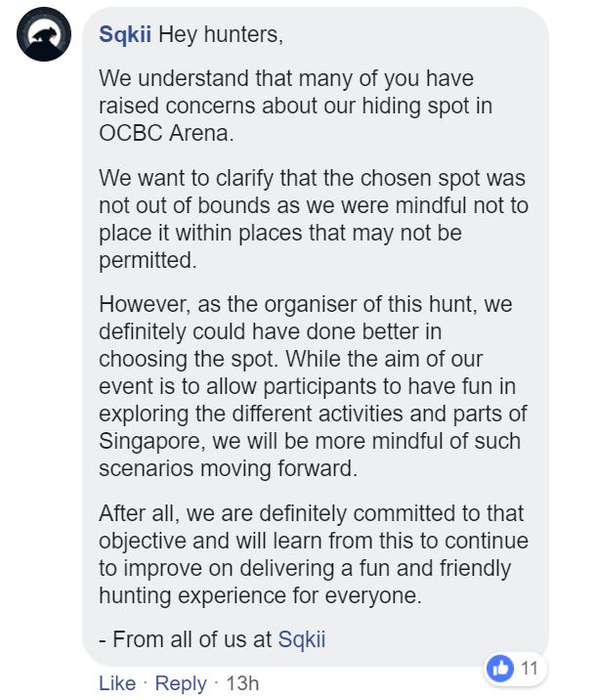Screen dimensions: 597x700
Task: View the 11 reactions count
Action: (529, 670)
